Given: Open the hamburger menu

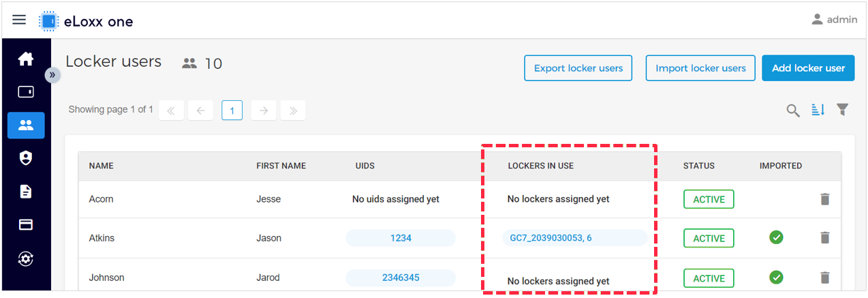Looking at the screenshot, I should coord(20,20).
